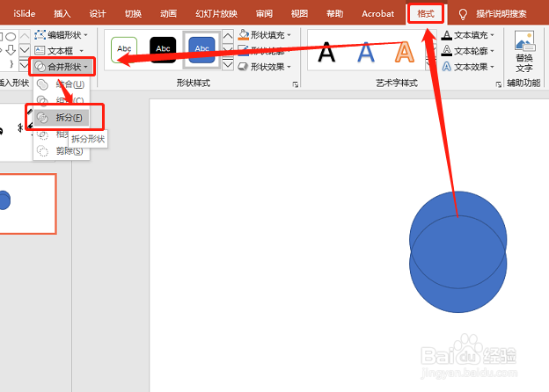This screenshot has width=549, height=392.
Task: Open the 形状效果 dropdown
Action: point(265,67)
